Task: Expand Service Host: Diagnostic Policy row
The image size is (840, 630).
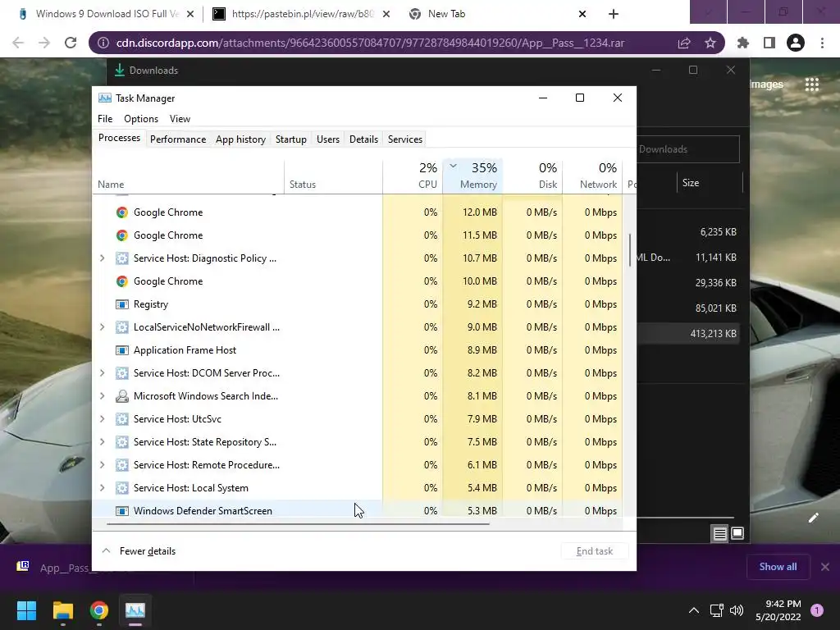Action: 102,258
